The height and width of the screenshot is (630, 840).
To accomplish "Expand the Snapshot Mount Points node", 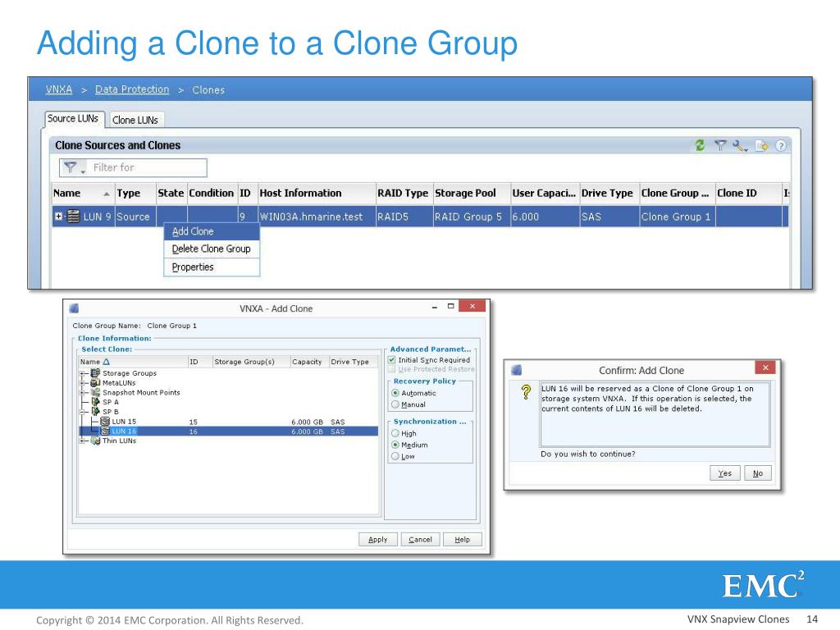I will pos(83,393).
